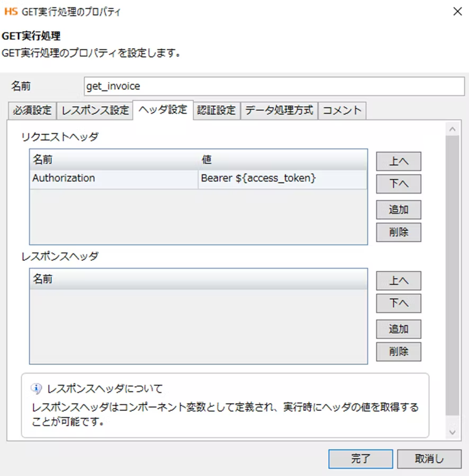Image resolution: width=469 pixels, height=476 pixels.
Task: Switch to the コメント tab
Action: coord(342,111)
